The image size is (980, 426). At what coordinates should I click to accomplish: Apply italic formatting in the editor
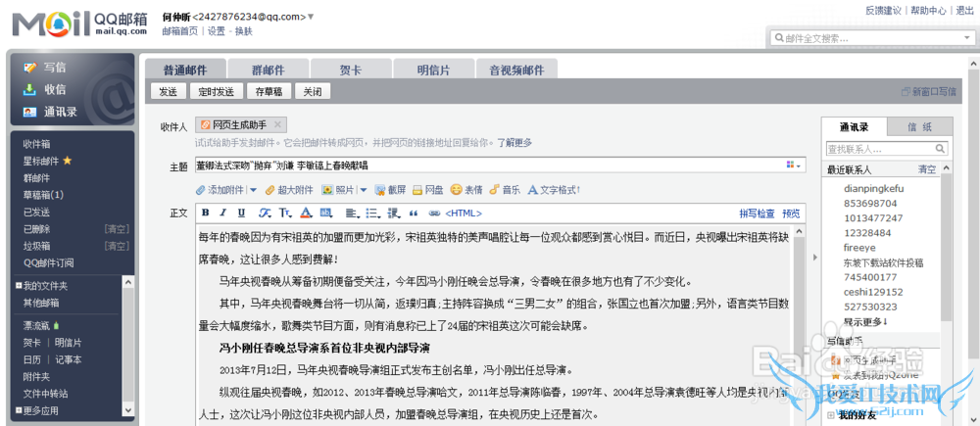pyautogui.click(x=223, y=213)
